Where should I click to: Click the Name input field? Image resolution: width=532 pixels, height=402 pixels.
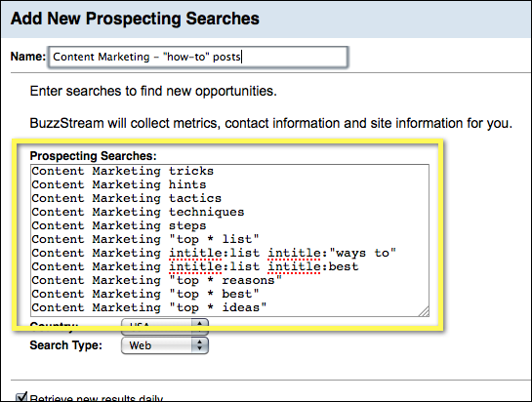pyautogui.click(x=198, y=57)
